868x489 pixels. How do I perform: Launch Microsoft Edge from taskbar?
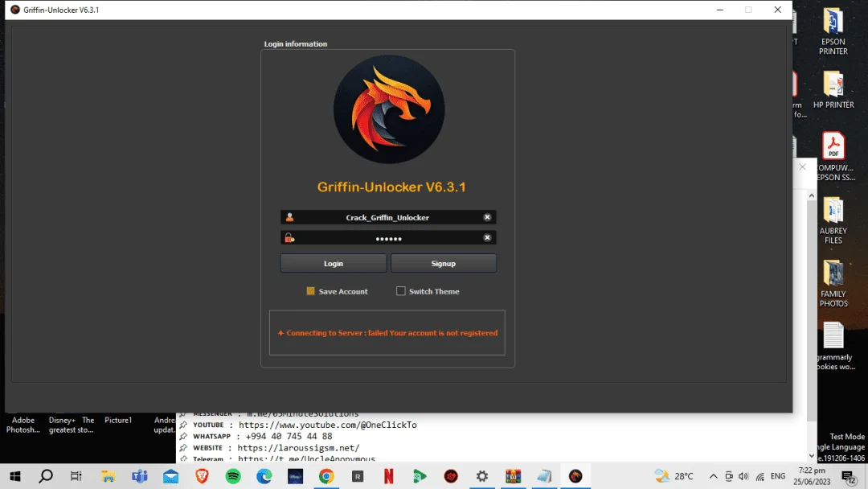coord(264,476)
